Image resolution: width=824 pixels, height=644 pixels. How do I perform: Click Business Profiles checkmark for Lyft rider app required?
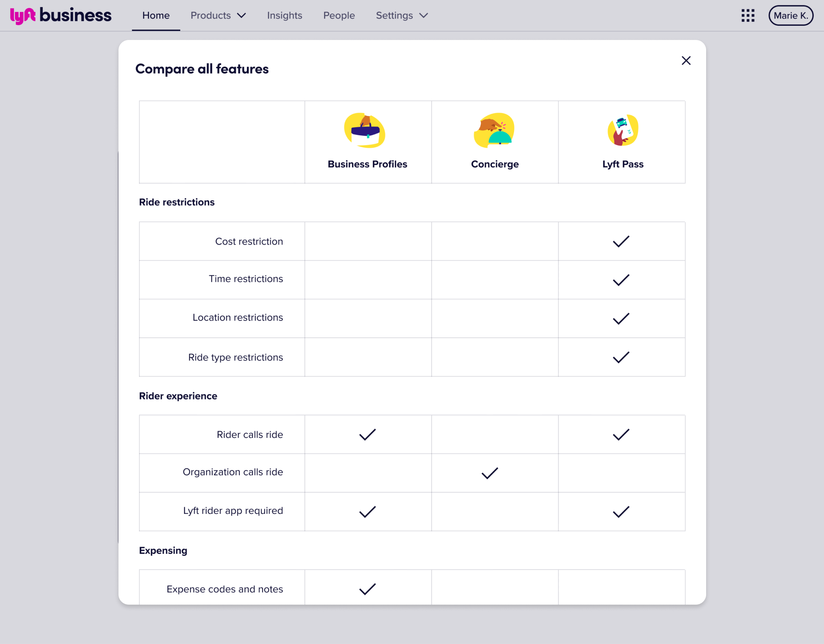point(367,512)
